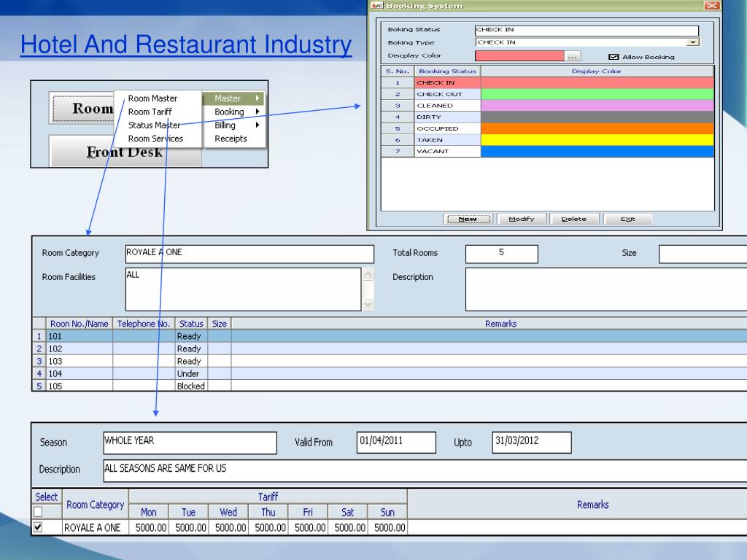This screenshot has height=560, width=747.
Task: Click the tariff Description field
Action: pos(425,470)
